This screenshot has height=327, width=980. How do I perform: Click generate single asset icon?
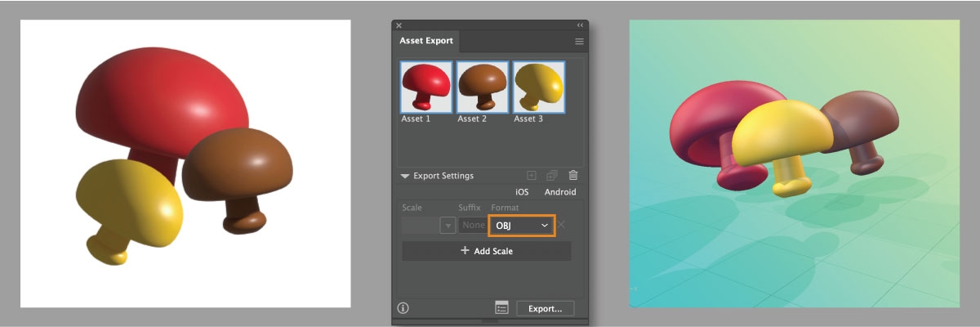(x=532, y=175)
